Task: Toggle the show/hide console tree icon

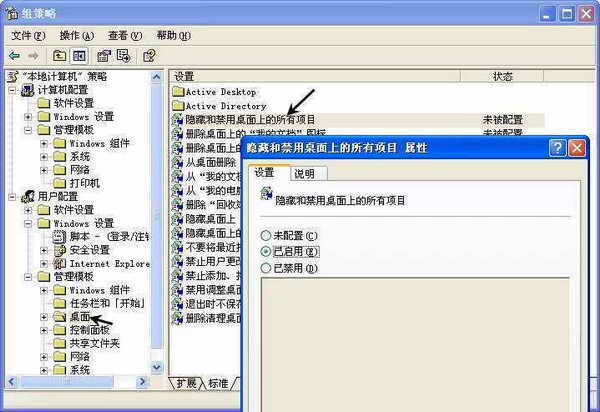Action: 79,55
